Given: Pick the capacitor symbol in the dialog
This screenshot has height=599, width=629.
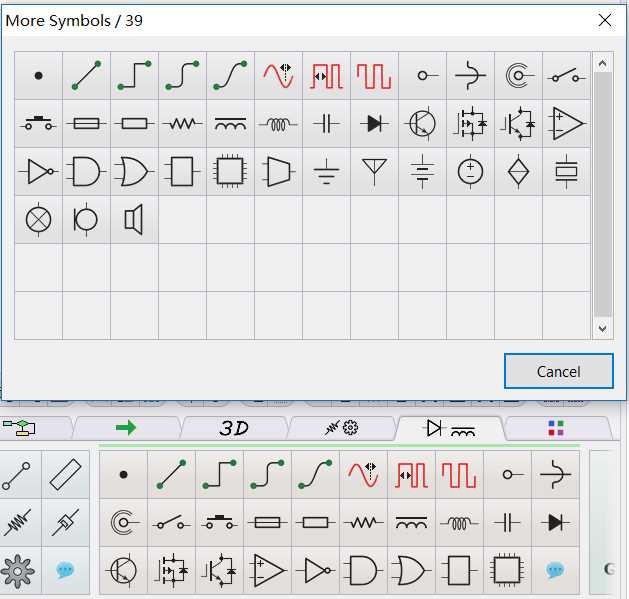Looking at the screenshot, I should [x=326, y=124].
